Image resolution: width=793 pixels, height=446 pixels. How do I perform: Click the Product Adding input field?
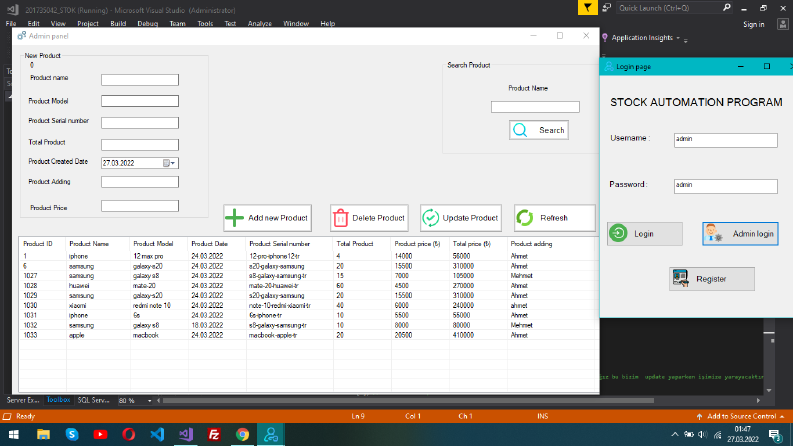click(x=140, y=182)
